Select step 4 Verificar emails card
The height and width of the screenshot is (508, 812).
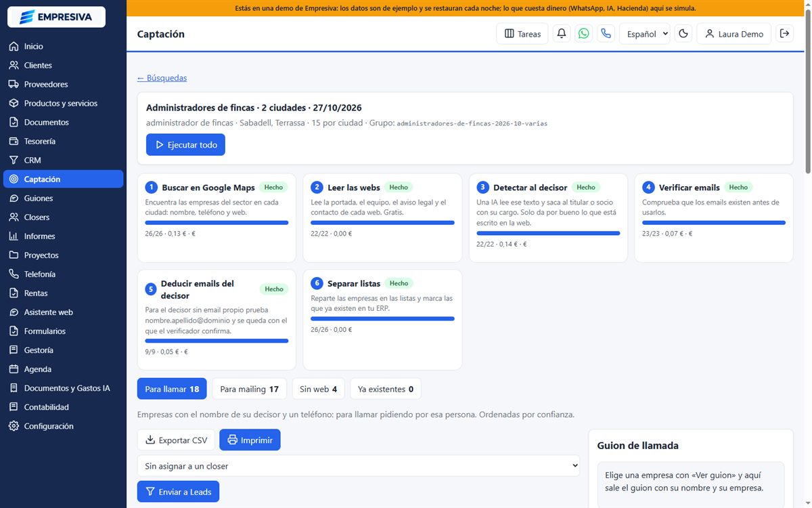714,217
